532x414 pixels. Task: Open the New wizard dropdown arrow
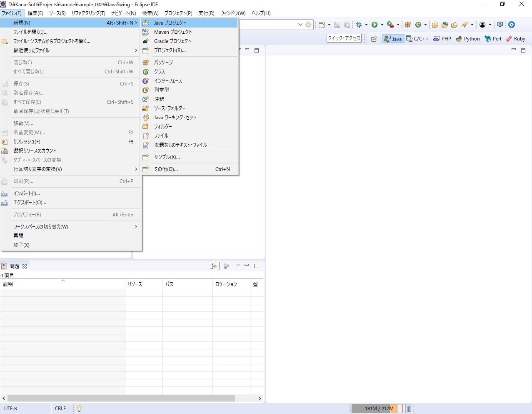point(329,25)
